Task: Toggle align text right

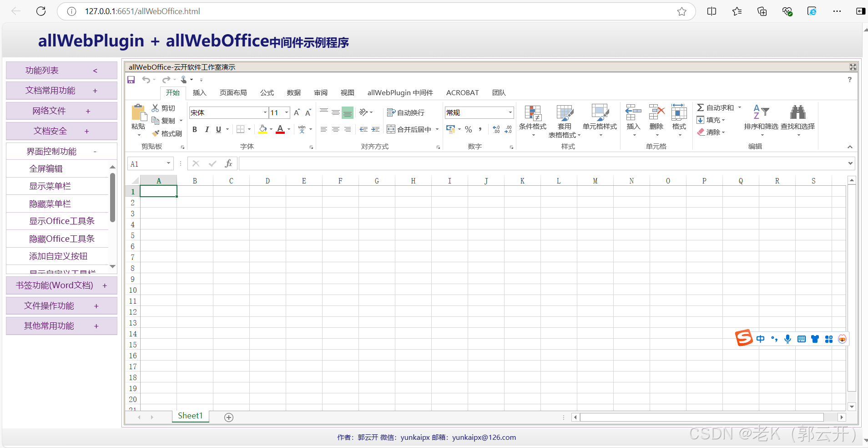Action: (x=347, y=129)
